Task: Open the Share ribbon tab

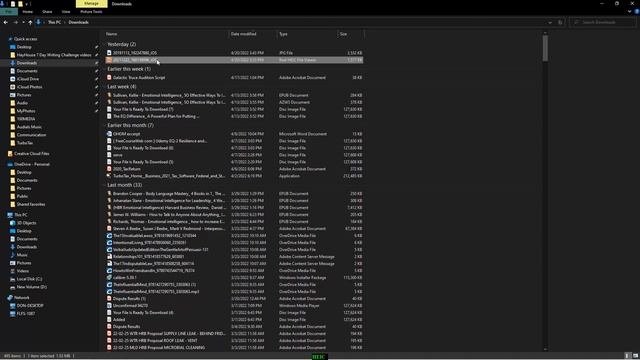Action: point(47,12)
